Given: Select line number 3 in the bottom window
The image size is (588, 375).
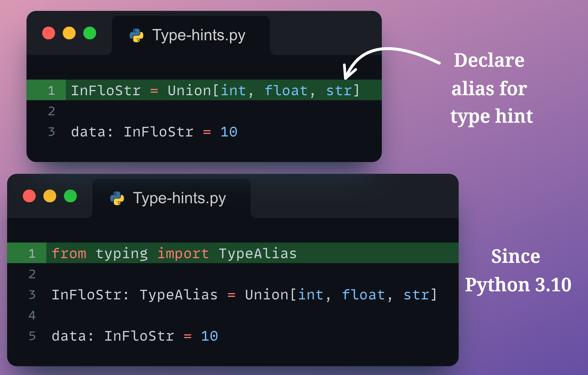Looking at the screenshot, I should [x=32, y=295].
